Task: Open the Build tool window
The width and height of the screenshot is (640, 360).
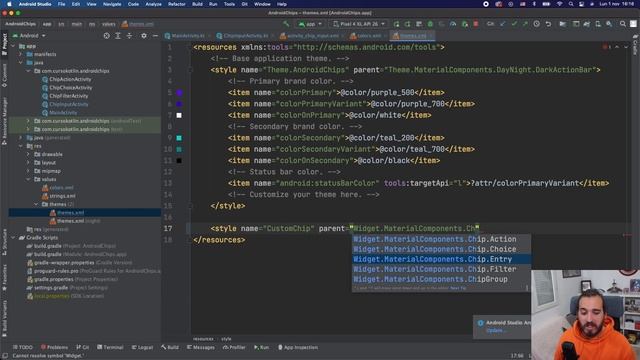Action: [170, 347]
